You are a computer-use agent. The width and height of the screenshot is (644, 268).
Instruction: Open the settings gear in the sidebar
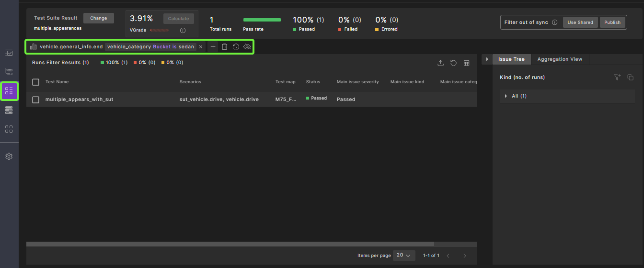tap(9, 156)
